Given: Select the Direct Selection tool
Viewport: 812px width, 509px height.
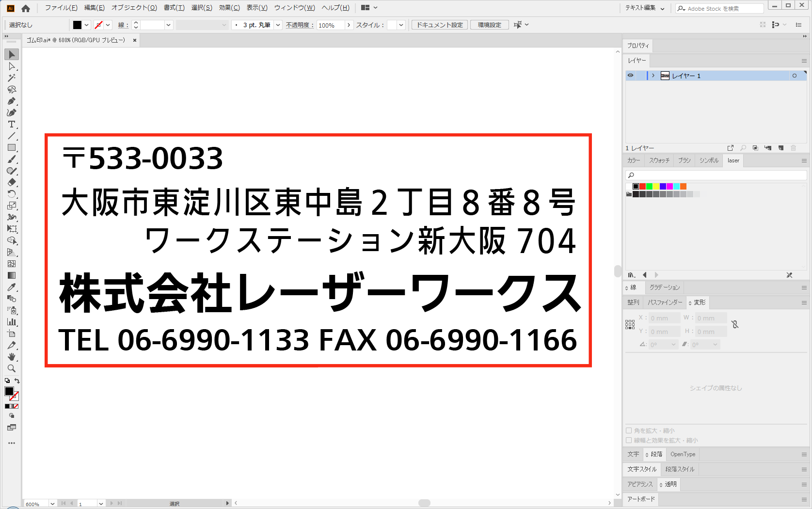Looking at the screenshot, I should [12, 66].
